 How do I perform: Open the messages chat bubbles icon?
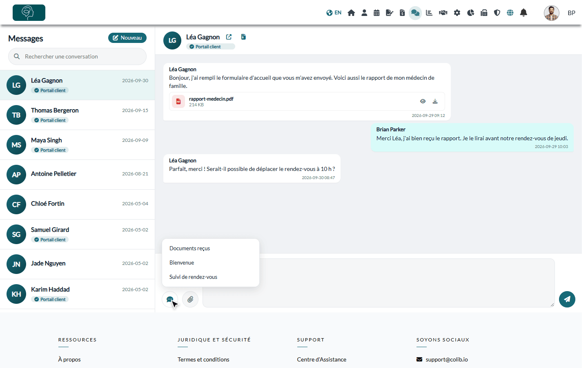tap(415, 13)
